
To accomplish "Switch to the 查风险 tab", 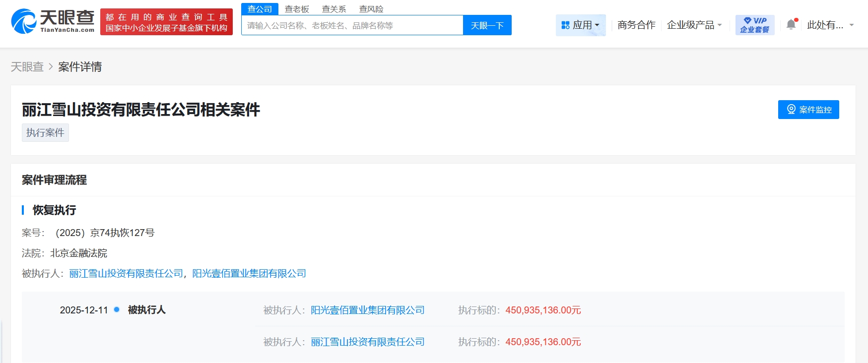I will click(371, 9).
